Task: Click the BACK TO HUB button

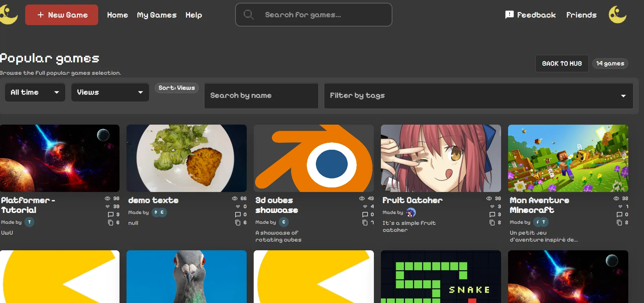Action: click(562, 64)
